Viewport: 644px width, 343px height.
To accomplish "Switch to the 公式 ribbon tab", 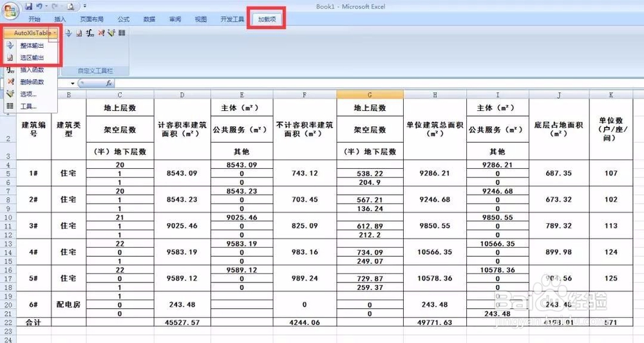I will pos(123,19).
